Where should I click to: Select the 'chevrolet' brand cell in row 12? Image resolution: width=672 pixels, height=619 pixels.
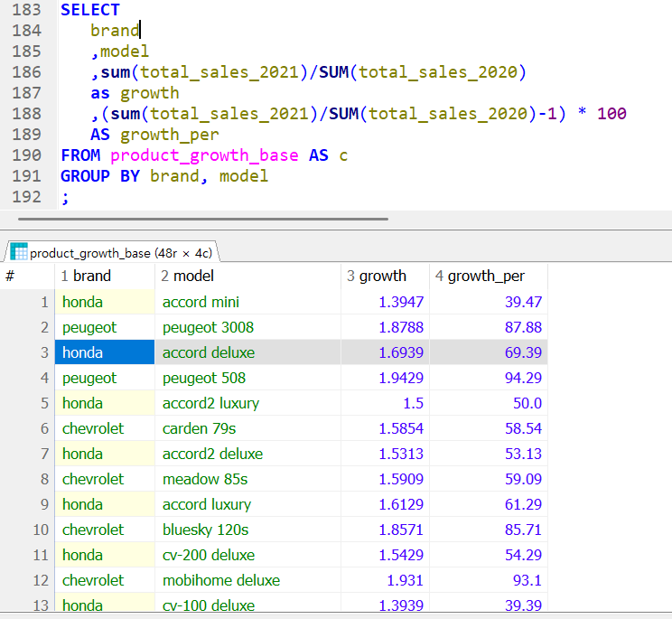pos(105,580)
